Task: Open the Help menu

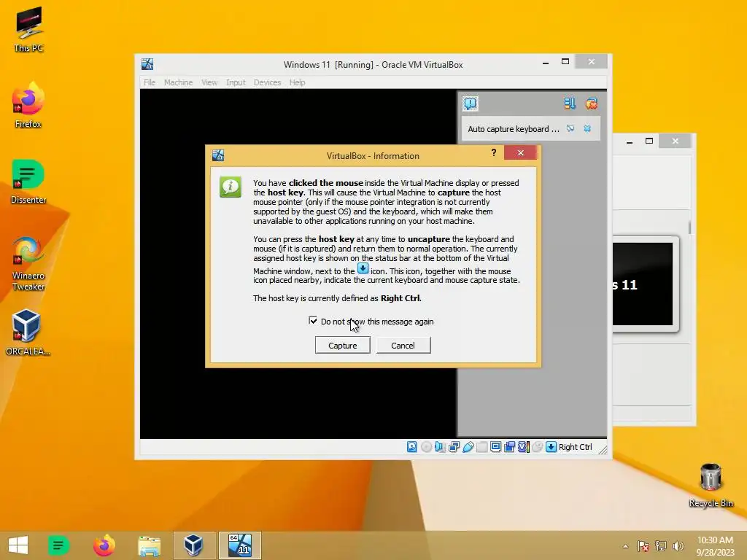Action: tap(298, 82)
